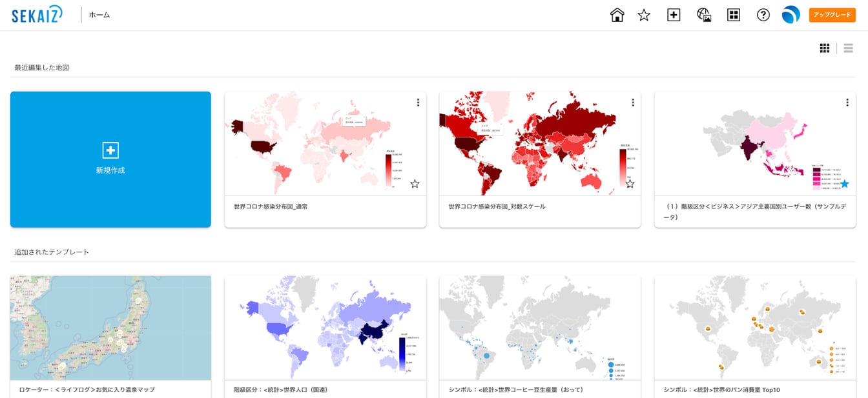Switch to grid view layout
The width and height of the screenshot is (868, 398).
(825, 48)
